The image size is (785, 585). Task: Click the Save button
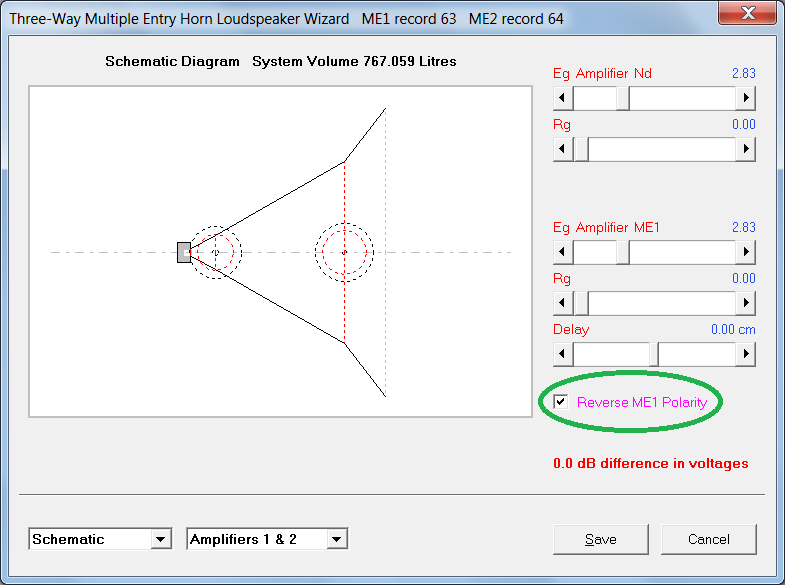600,539
